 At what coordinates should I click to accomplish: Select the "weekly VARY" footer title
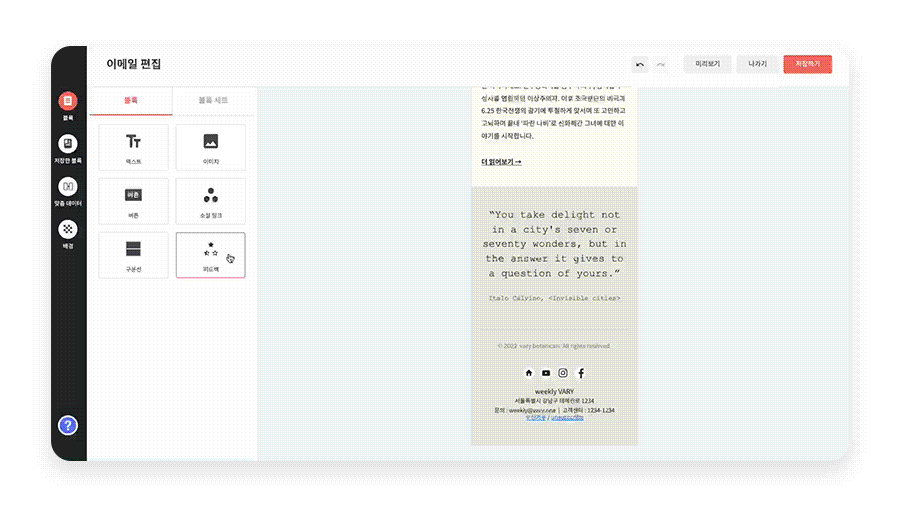(x=554, y=391)
